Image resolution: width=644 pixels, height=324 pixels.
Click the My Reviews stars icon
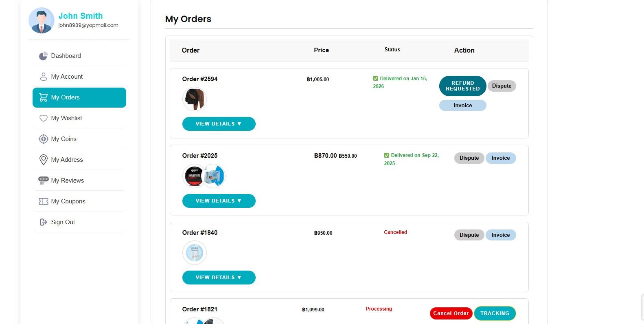tap(43, 181)
